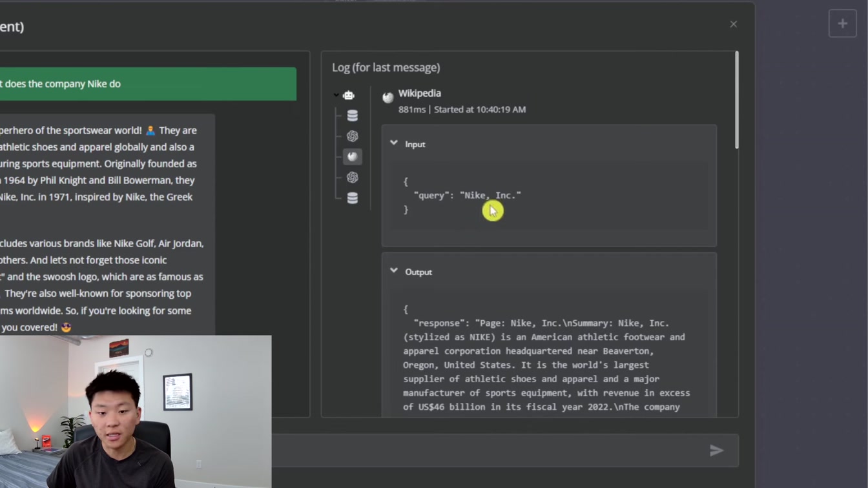Click the Wikipedia globe icon beside the title
868x488 pixels.
tap(388, 97)
